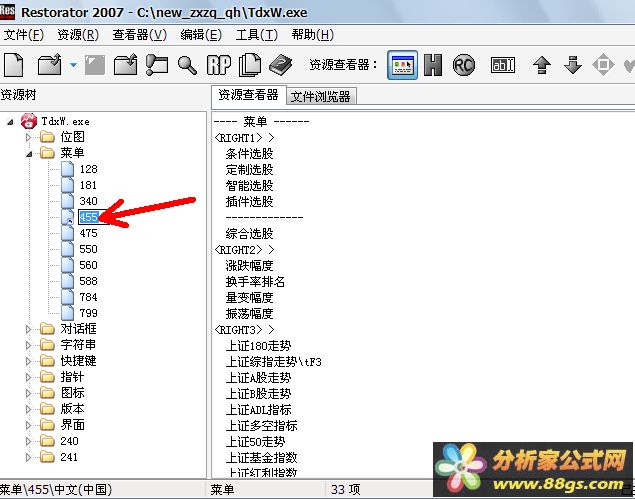Click the New file toolbar icon
The width and height of the screenshot is (635, 499).
(x=14, y=65)
